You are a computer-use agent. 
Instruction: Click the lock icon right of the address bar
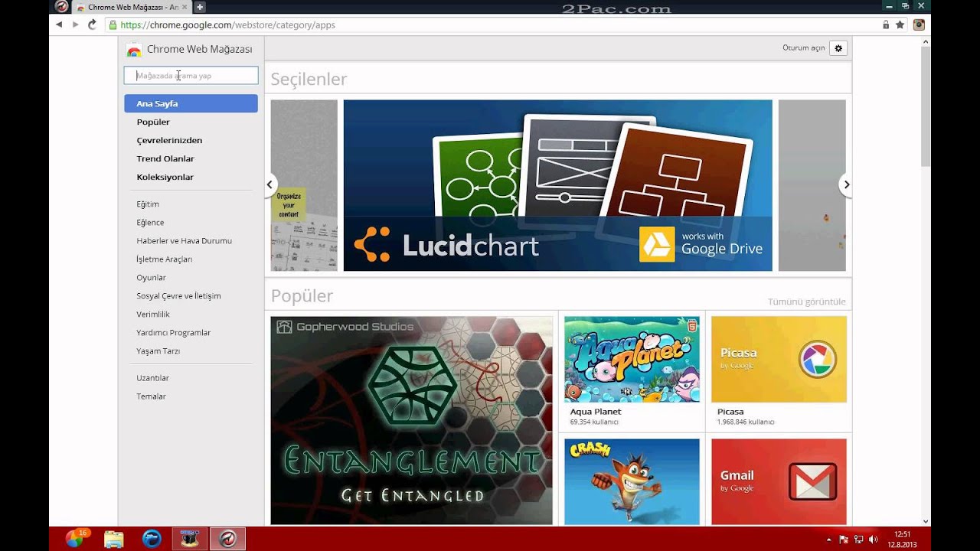coord(886,24)
